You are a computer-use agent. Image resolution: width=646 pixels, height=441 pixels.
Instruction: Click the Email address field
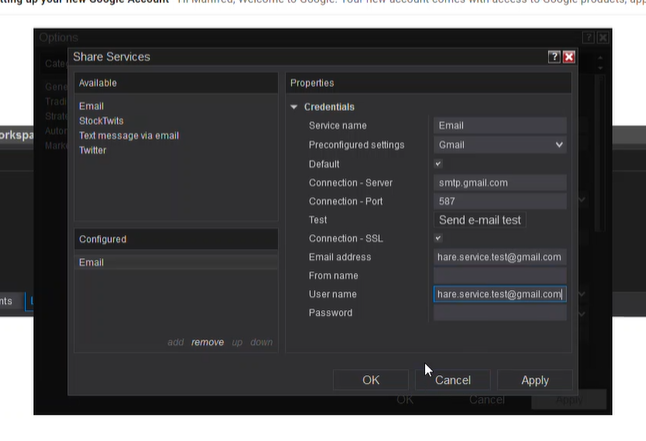pos(500,257)
